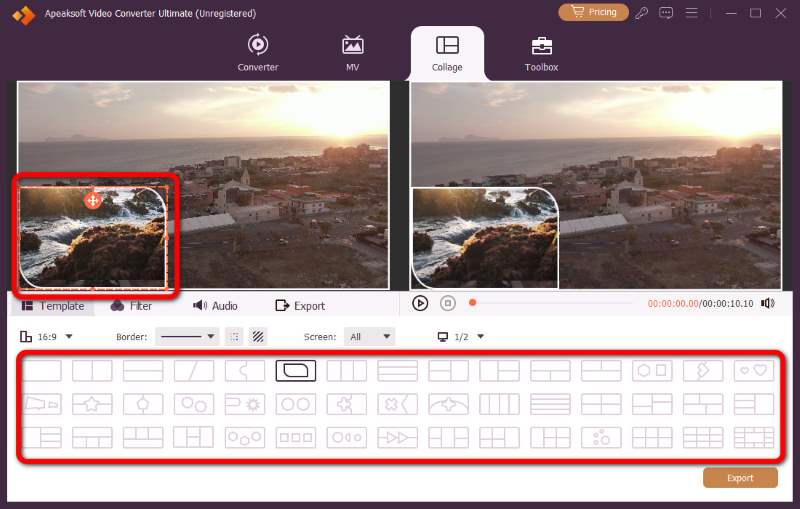The image size is (800, 509).
Task: Click the key register icon
Action: pyautogui.click(x=642, y=13)
